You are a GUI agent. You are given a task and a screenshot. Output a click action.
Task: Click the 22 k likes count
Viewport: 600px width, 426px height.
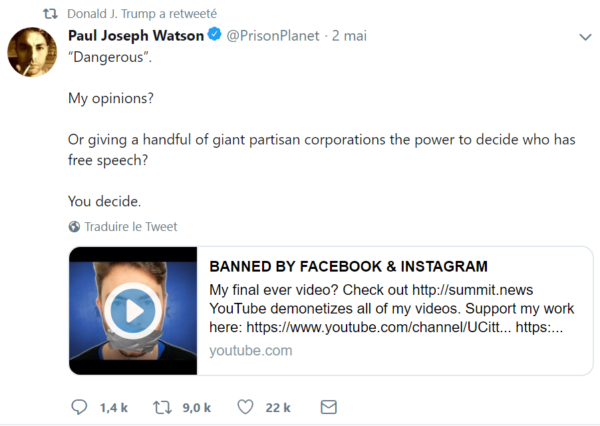click(278, 408)
